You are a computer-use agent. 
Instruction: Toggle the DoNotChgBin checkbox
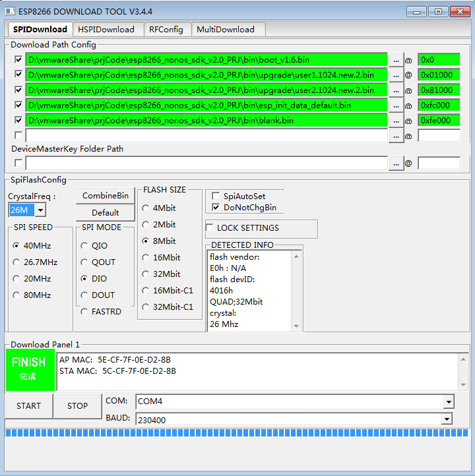(216, 208)
